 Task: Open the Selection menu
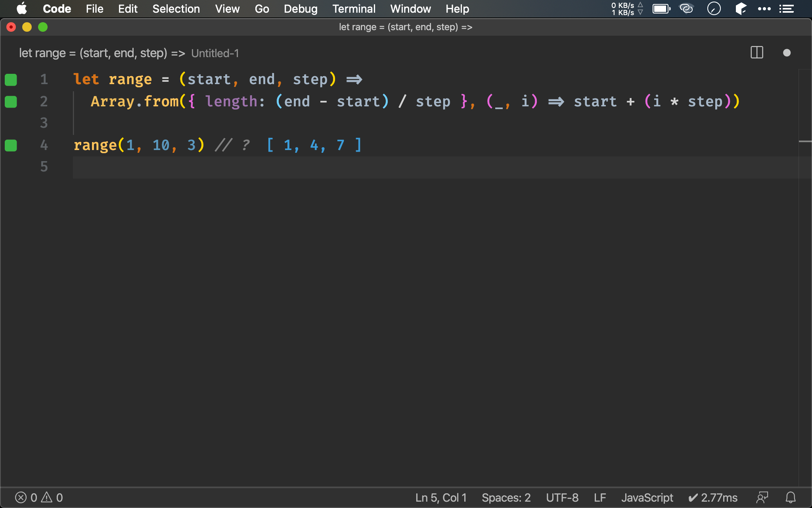click(x=176, y=9)
